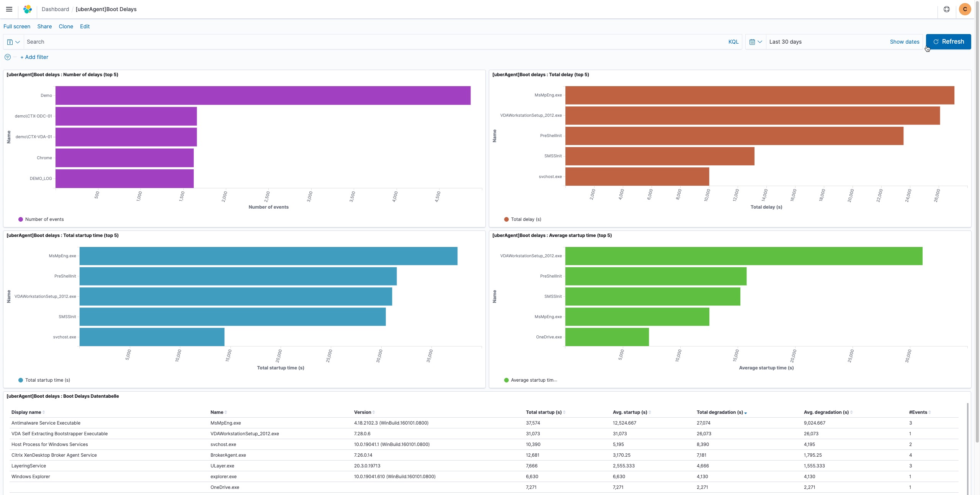980x495 pixels.
Task: Click the Average startup time legend color dot
Action: click(x=506, y=380)
